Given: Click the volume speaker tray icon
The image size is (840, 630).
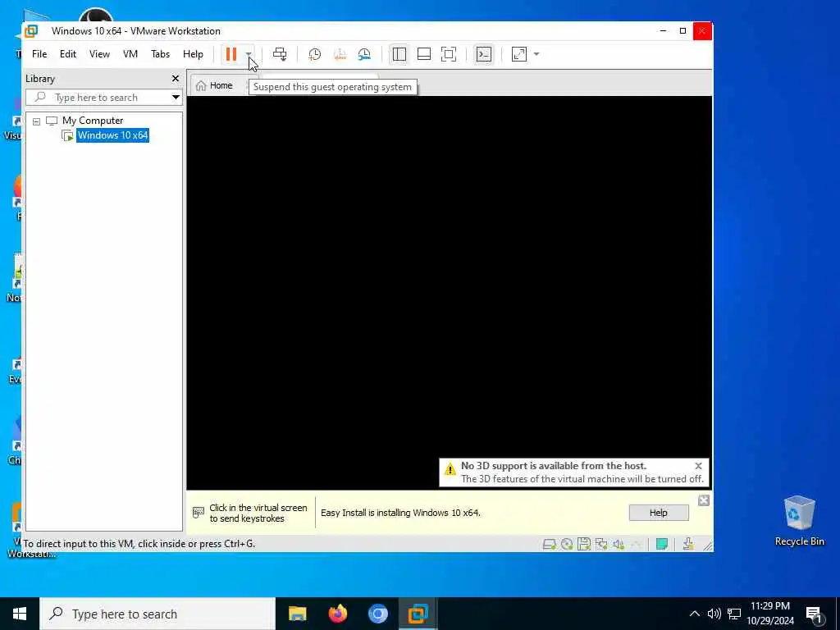Looking at the screenshot, I should tap(714, 614).
